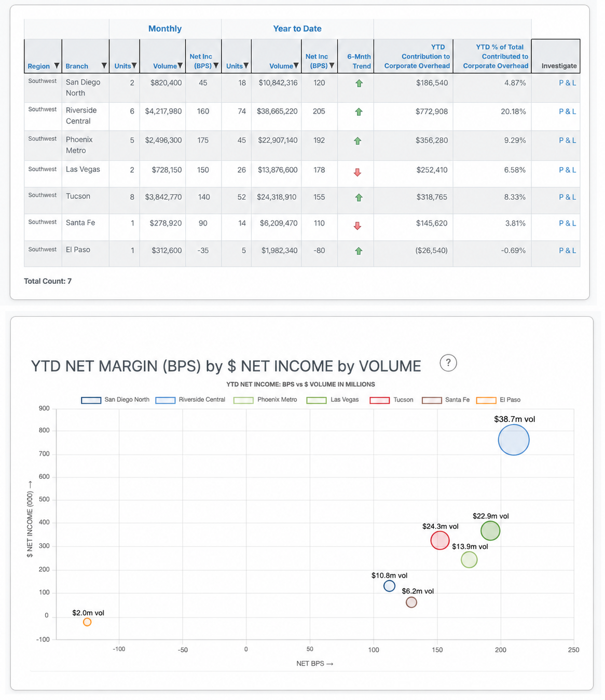Sort by YTD Contribution to Corporate Overhead header
Image resolution: width=605 pixels, height=700 pixels.
(x=417, y=56)
